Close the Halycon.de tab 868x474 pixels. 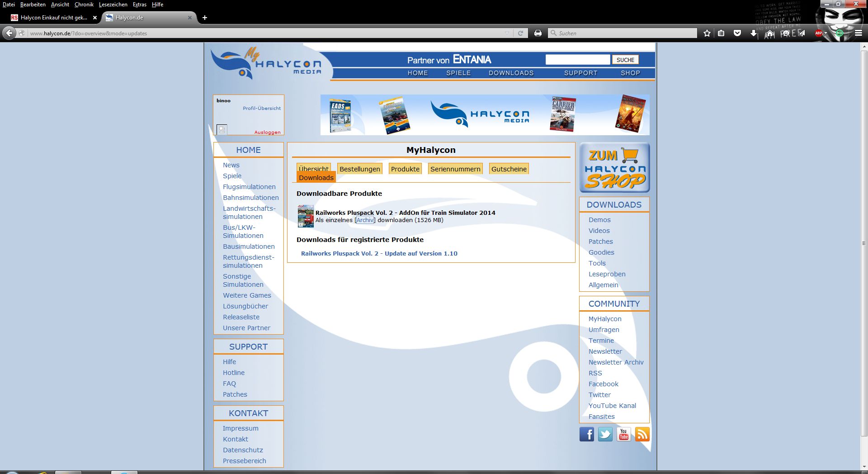coord(190,18)
